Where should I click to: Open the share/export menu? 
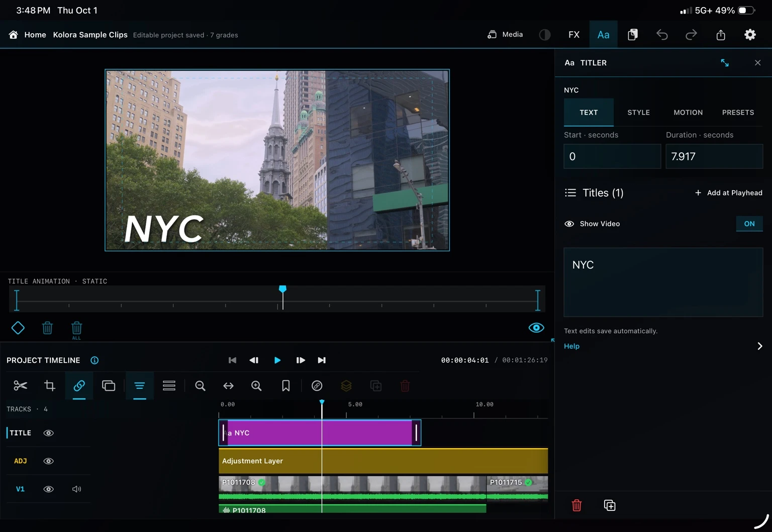tap(721, 35)
